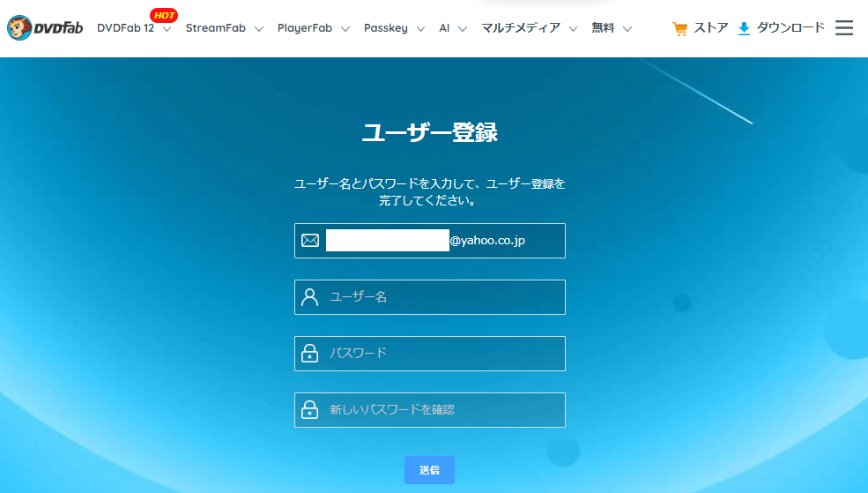
Task: Click the registration instruction text
Action: tap(429, 191)
